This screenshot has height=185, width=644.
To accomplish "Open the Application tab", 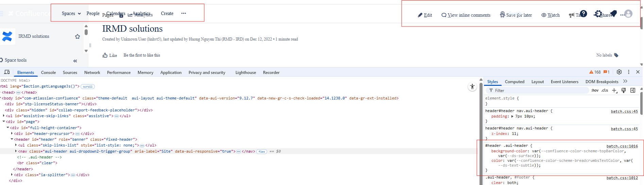I will pyautogui.click(x=171, y=73).
